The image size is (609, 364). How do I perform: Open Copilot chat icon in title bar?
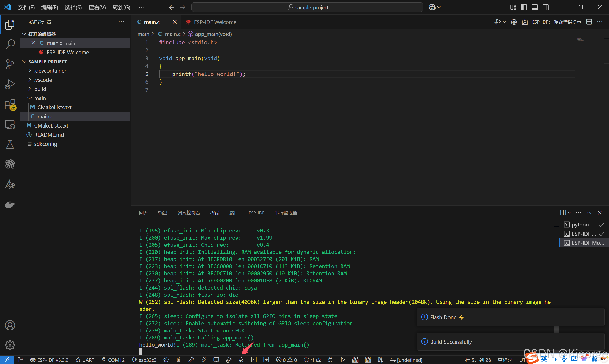[x=432, y=7]
